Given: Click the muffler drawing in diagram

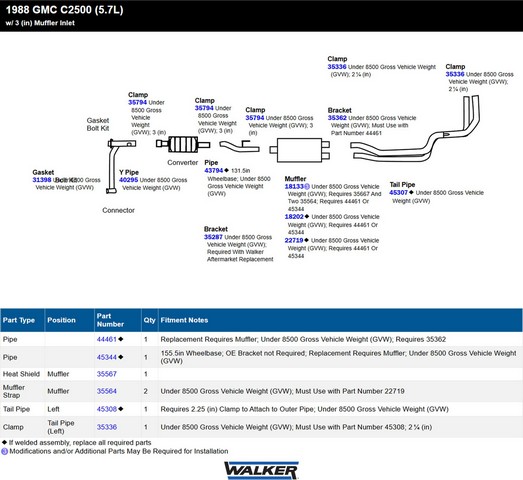Looking at the screenshot, I should [x=300, y=150].
